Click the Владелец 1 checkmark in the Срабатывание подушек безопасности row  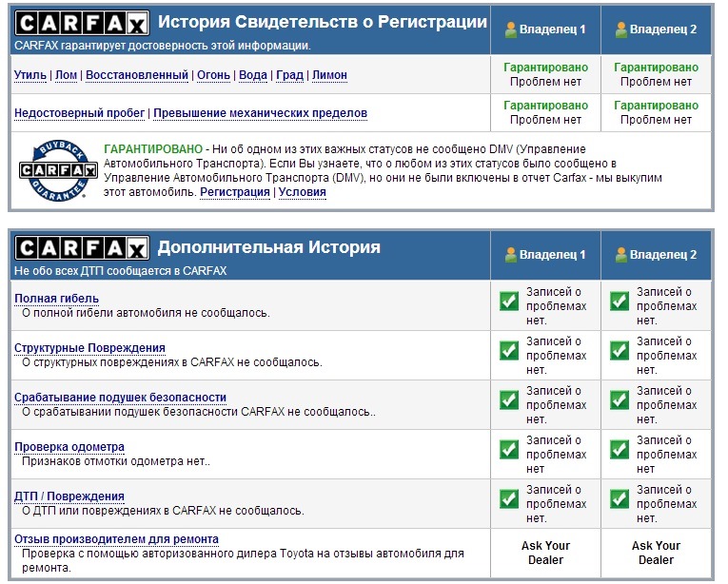509,399
